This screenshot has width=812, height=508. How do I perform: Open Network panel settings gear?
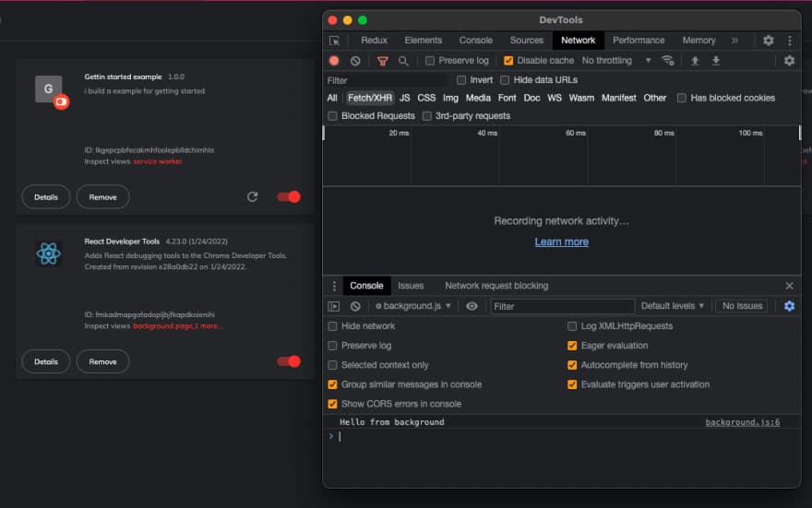789,61
